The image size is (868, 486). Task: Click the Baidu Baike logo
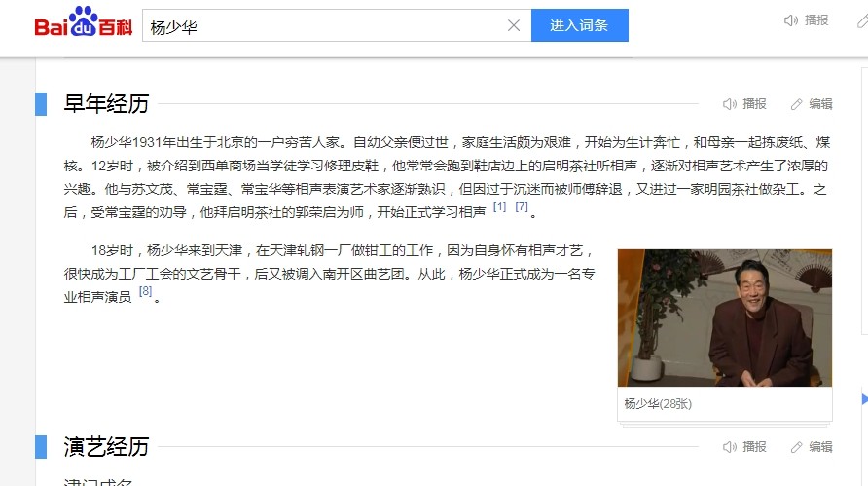[84, 22]
